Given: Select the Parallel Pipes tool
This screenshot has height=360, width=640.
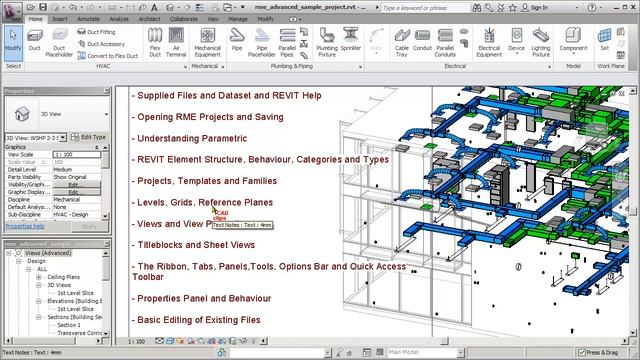Looking at the screenshot, I should [x=287, y=42].
